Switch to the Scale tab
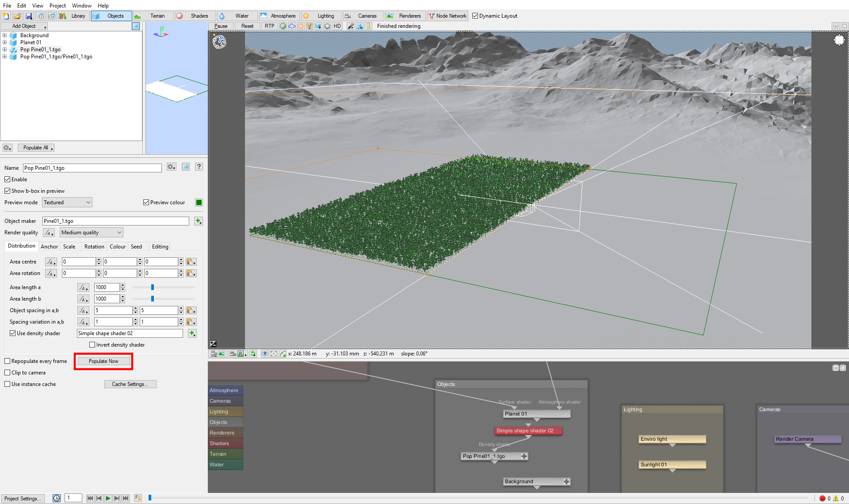The height and width of the screenshot is (504, 849). pos(69,247)
